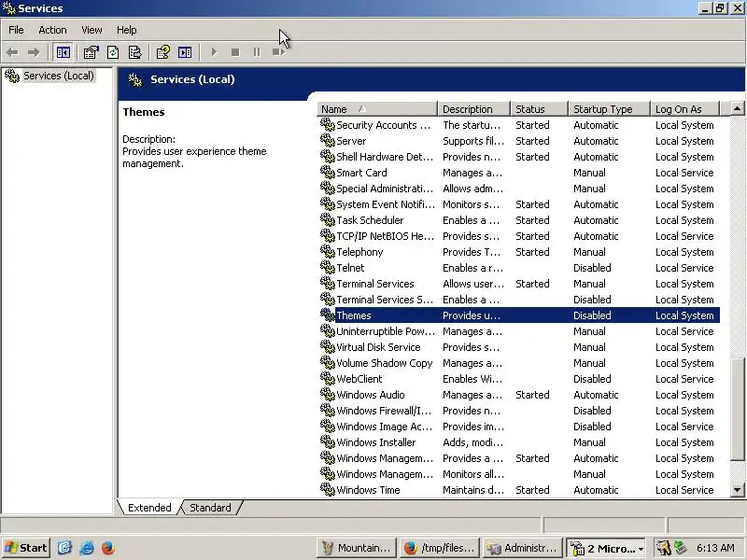This screenshot has width=747, height=560.
Task: Open the Action menu
Action: click(x=52, y=30)
